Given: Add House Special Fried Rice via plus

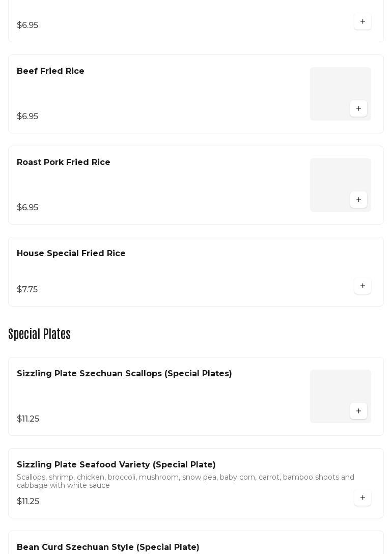Looking at the screenshot, I should [362, 286].
